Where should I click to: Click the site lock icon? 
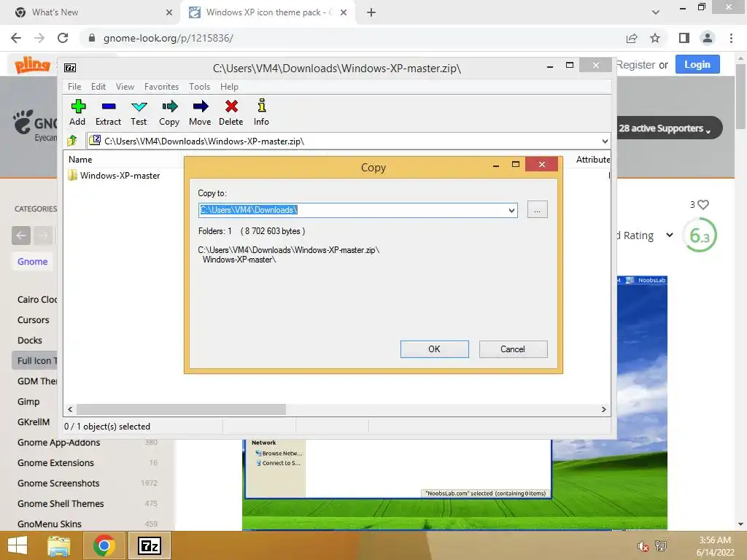pyautogui.click(x=92, y=38)
